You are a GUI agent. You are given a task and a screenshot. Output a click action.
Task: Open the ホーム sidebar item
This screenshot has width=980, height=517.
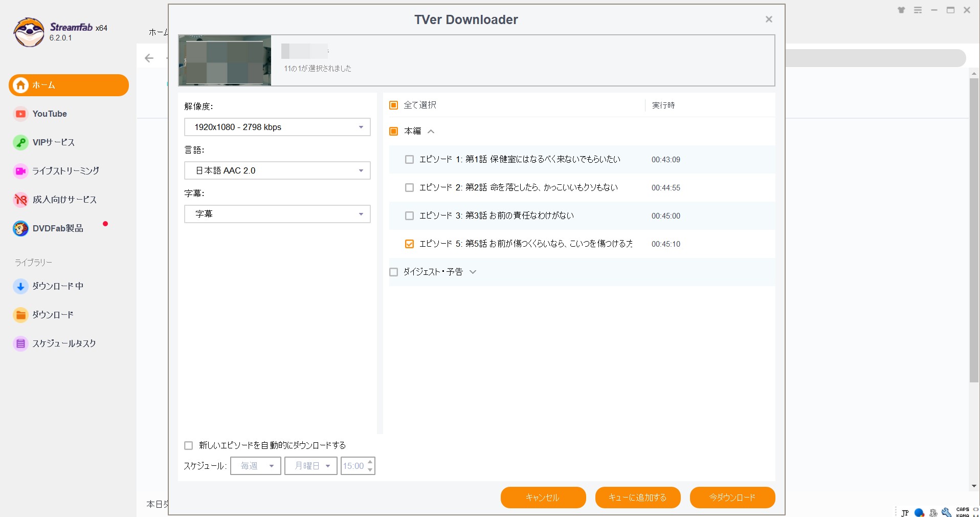pyautogui.click(x=69, y=85)
